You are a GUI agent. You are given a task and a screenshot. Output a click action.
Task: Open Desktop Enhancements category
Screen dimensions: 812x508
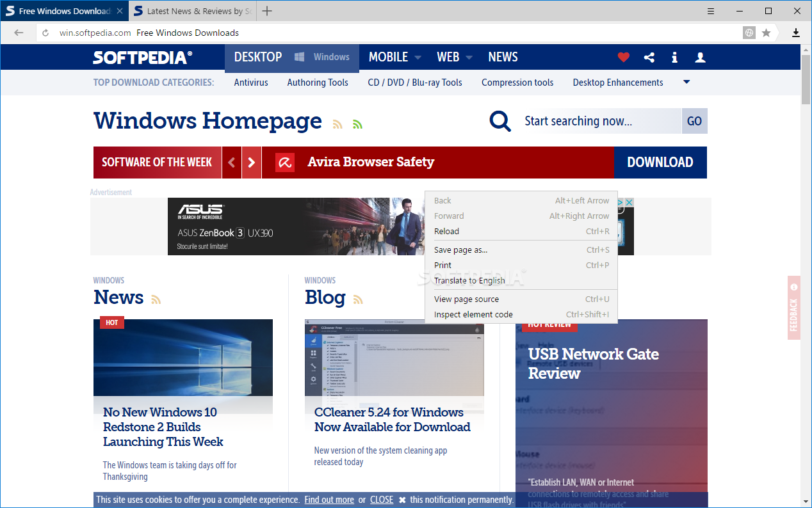click(618, 83)
